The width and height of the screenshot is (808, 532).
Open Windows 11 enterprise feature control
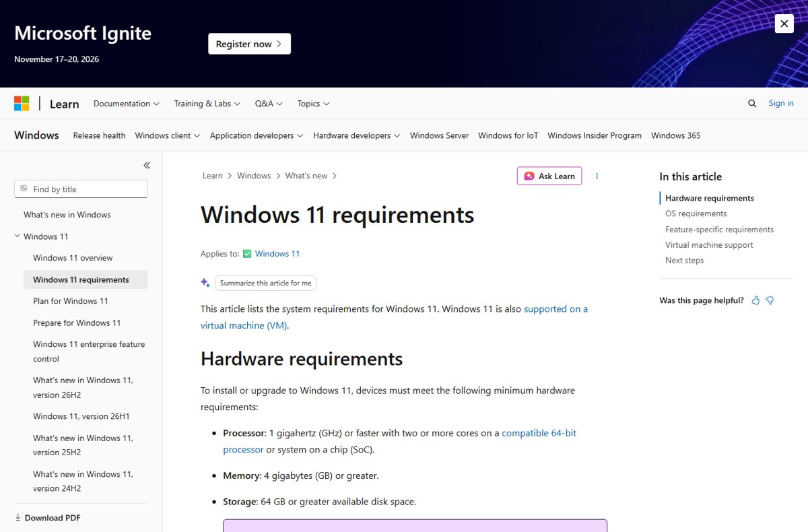coord(89,352)
